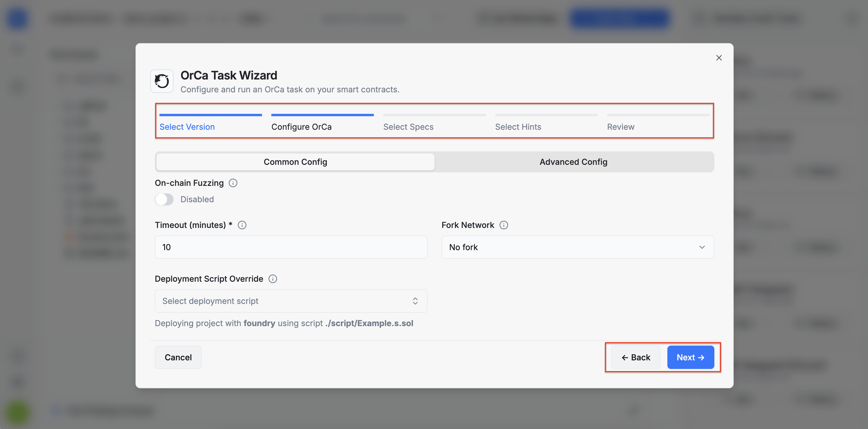The width and height of the screenshot is (868, 429).
Task: Go to the Select Specs step
Action: click(x=434, y=123)
